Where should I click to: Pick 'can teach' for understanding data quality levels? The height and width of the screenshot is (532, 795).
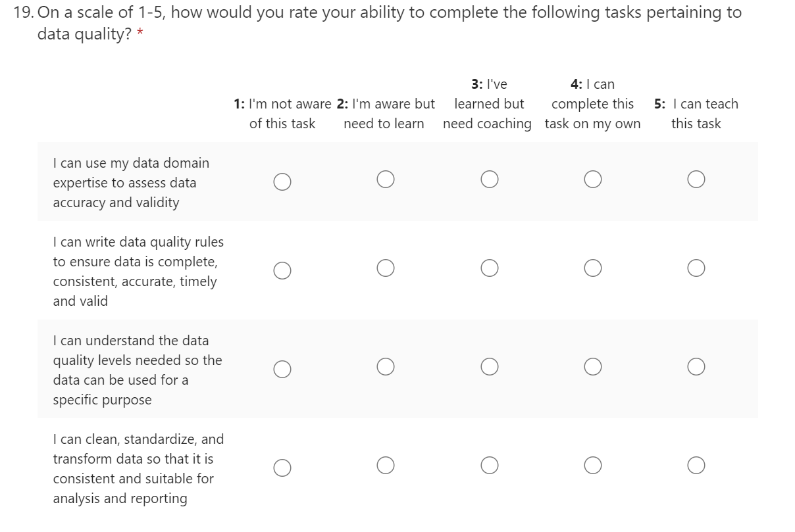click(x=696, y=366)
